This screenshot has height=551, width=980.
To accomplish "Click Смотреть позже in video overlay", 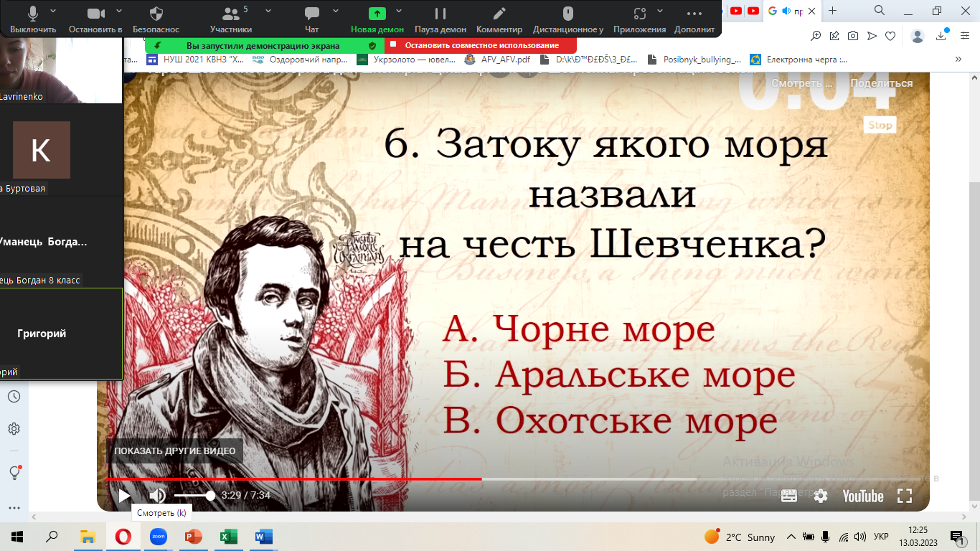I will [802, 83].
